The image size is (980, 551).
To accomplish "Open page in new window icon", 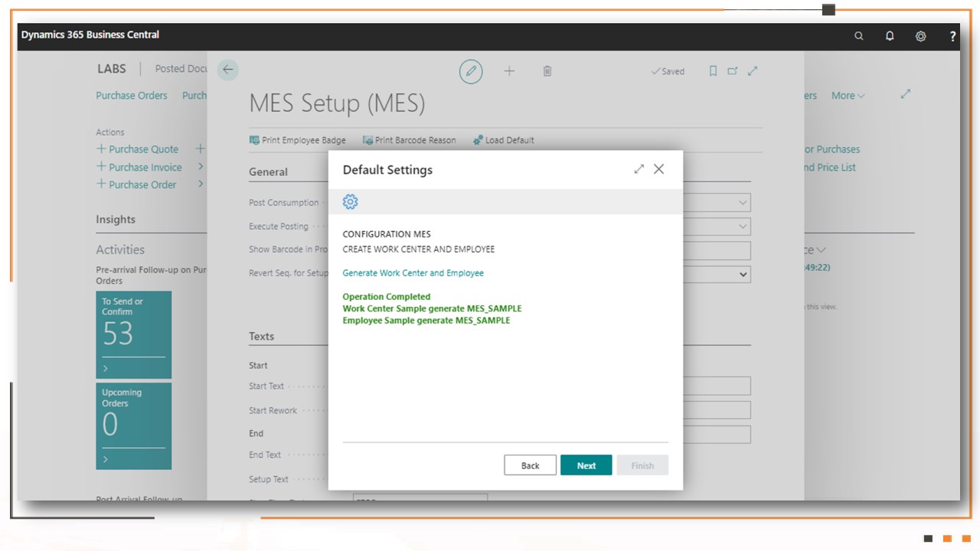I will pyautogui.click(x=733, y=71).
